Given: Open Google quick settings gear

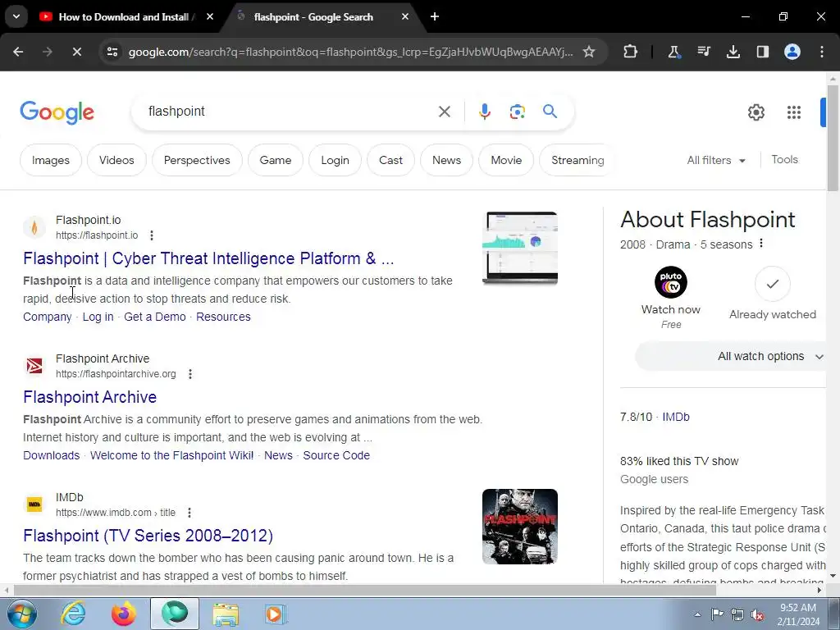Looking at the screenshot, I should pos(756,112).
